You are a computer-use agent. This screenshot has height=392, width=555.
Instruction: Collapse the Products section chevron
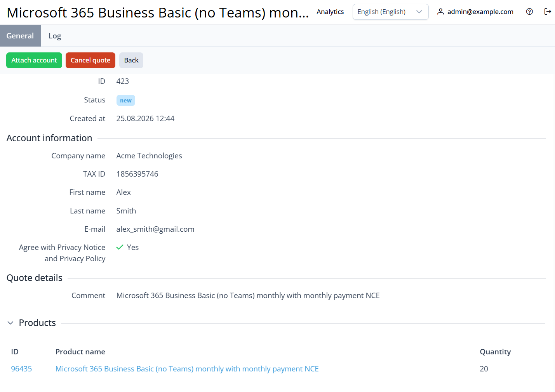[10, 323]
